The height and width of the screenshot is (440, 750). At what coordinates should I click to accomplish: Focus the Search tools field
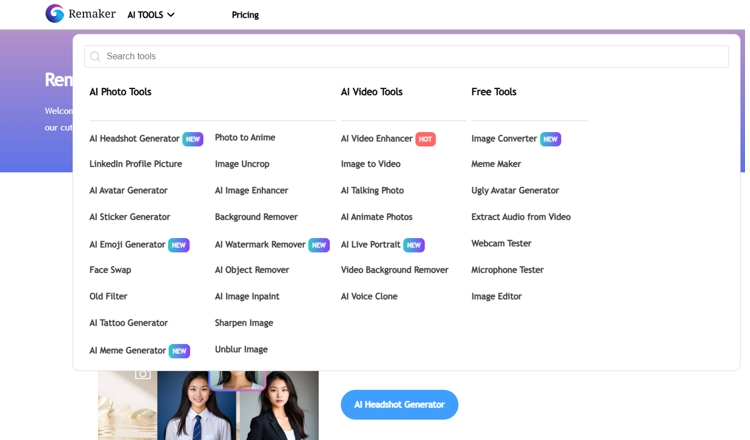407,56
